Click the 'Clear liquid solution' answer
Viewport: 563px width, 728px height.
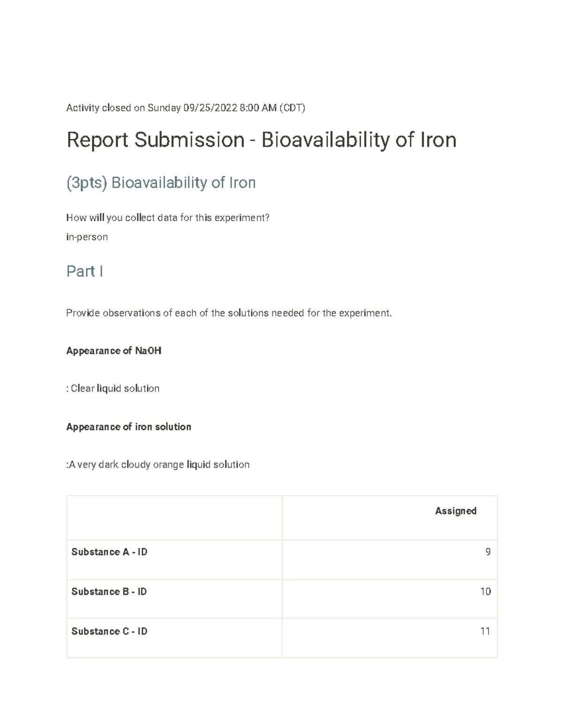coord(114,389)
